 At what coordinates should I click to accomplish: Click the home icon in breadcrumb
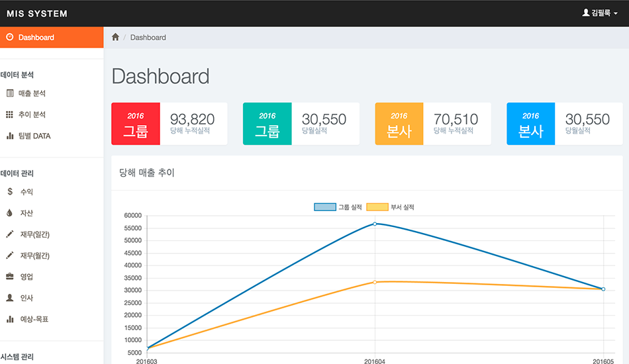115,37
